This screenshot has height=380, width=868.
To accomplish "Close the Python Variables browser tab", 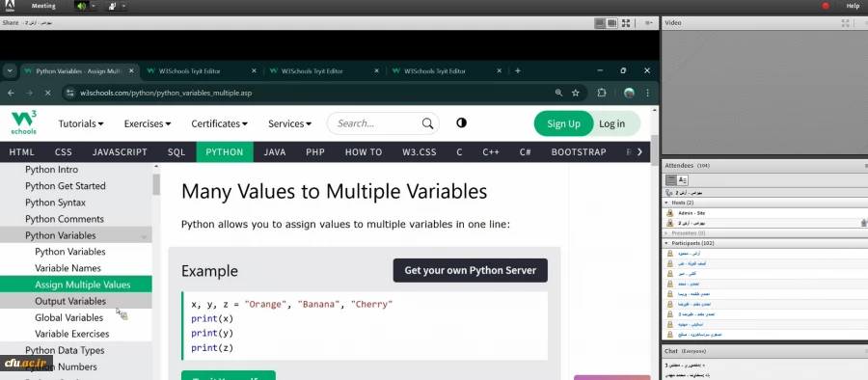I will [x=131, y=71].
